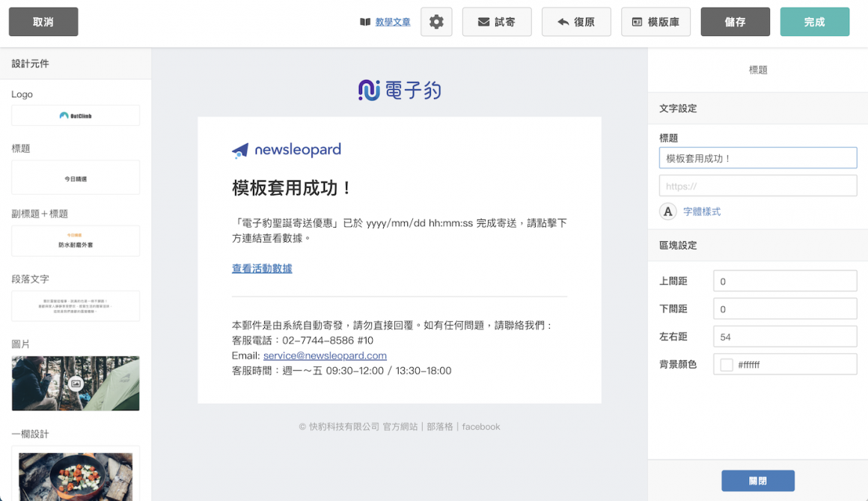Click the green 完成 button
The height and width of the screenshot is (501, 868).
click(x=815, y=22)
